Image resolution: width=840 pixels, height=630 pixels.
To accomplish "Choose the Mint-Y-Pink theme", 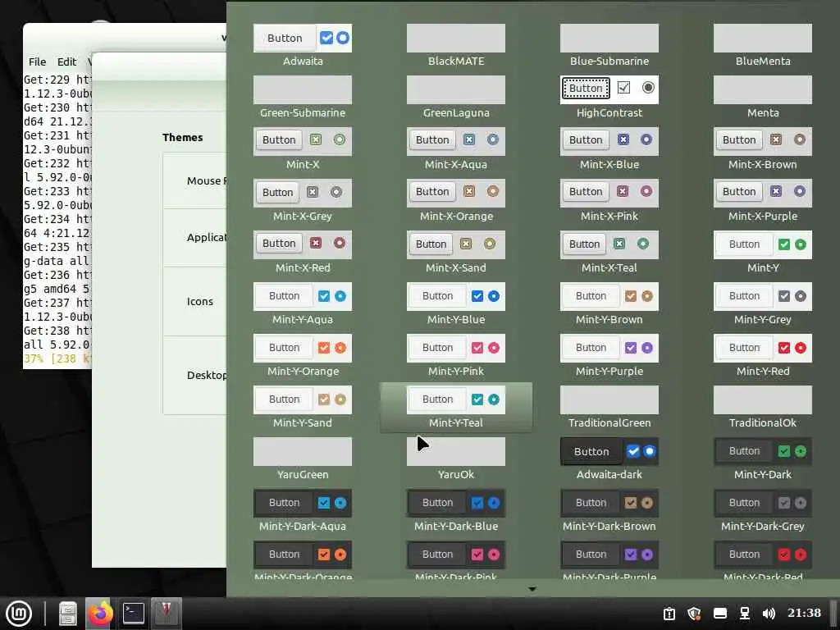I will click(456, 356).
